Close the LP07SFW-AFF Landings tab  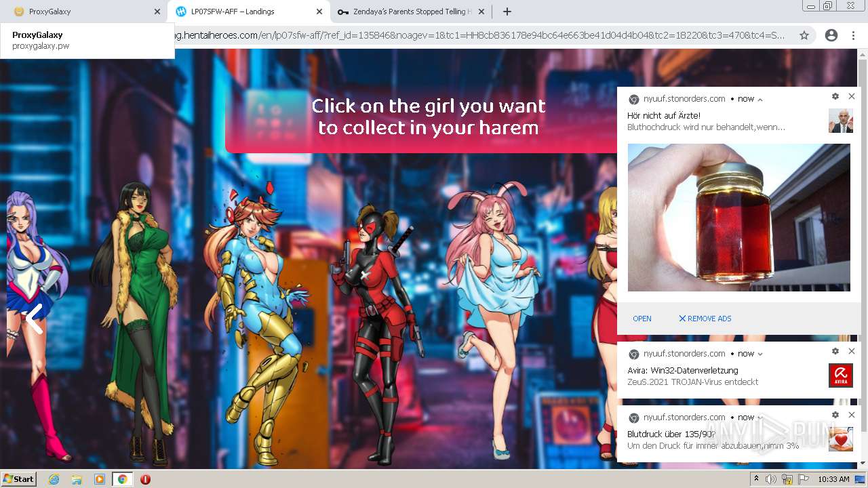[319, 12]
